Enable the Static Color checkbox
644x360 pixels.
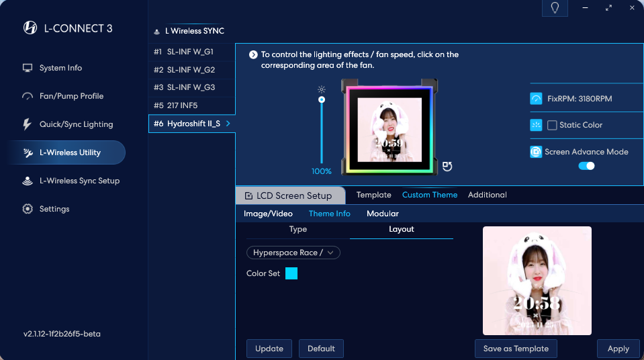pyautogui.click(x=552, y=125)
